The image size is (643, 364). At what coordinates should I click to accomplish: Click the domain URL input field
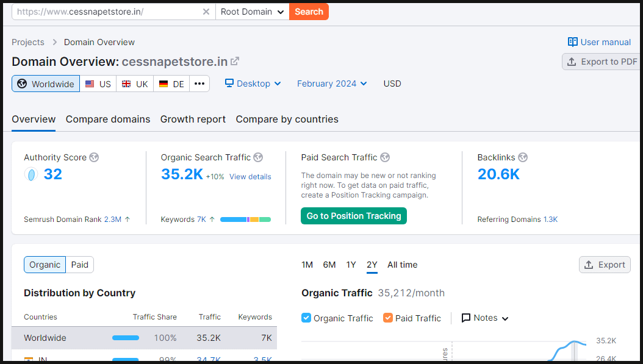point(107,12)
